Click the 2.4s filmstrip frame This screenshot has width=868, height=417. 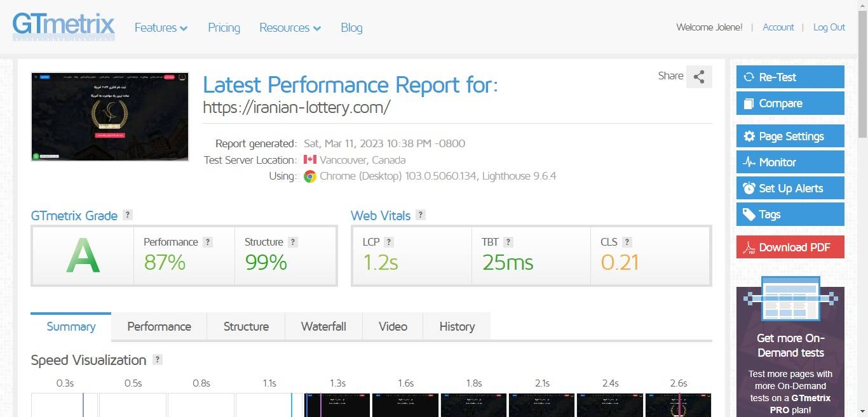click(x=610, y=405)
